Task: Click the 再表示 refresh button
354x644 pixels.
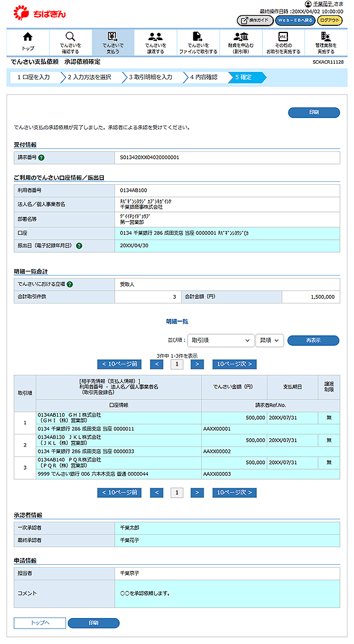Action: point(313,341)
